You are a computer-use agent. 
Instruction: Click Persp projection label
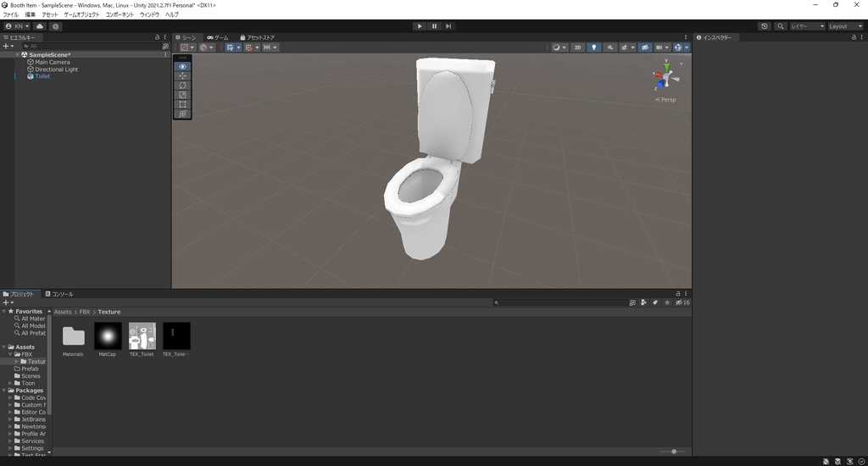(665, 100)
